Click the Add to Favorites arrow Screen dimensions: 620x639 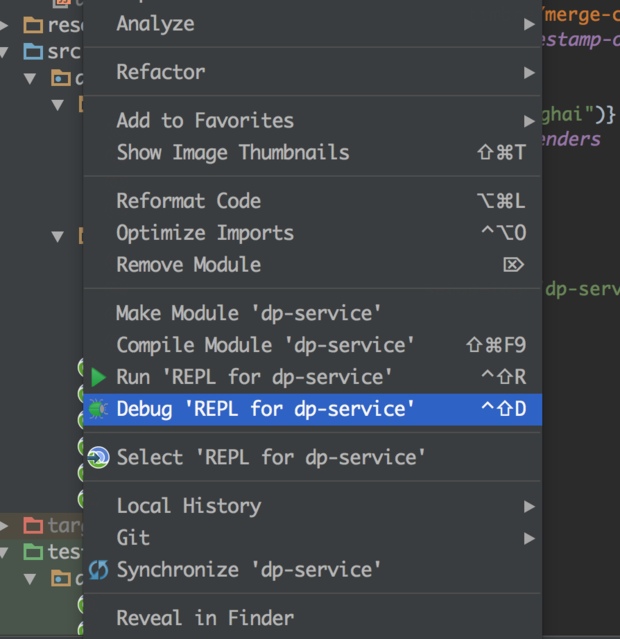[529, 121]
